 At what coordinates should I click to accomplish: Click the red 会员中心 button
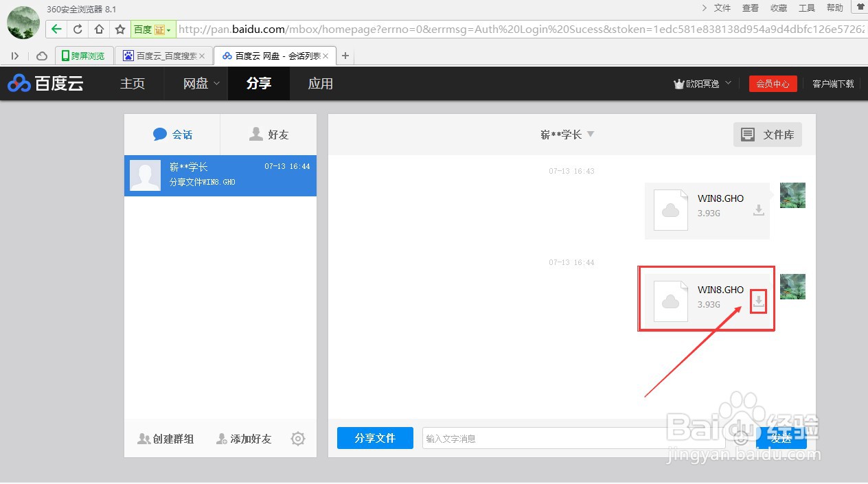click(773, 84)
